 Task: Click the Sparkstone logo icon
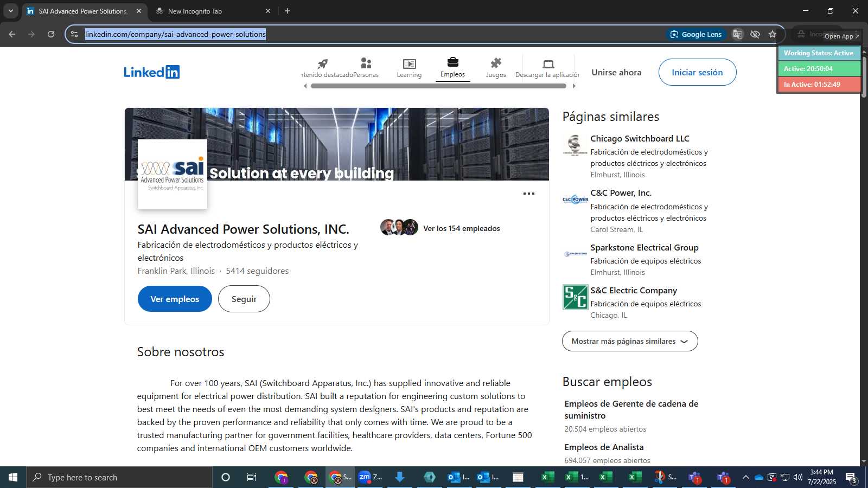(575, 254)
